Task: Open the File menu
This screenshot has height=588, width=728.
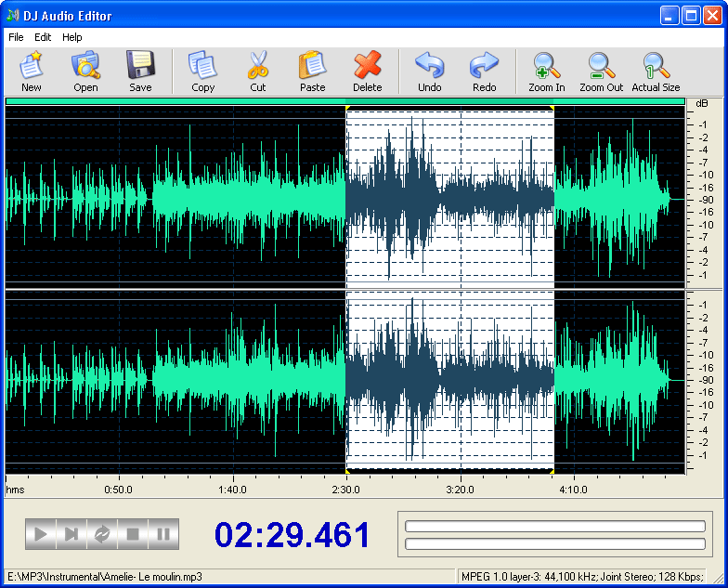Action: coord(16,37)
